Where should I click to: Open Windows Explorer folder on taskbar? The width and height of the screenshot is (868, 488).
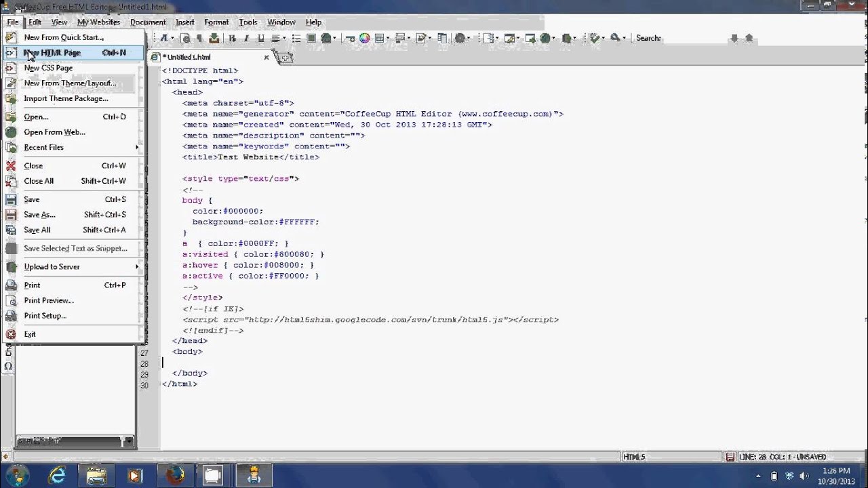coord(96,476)
